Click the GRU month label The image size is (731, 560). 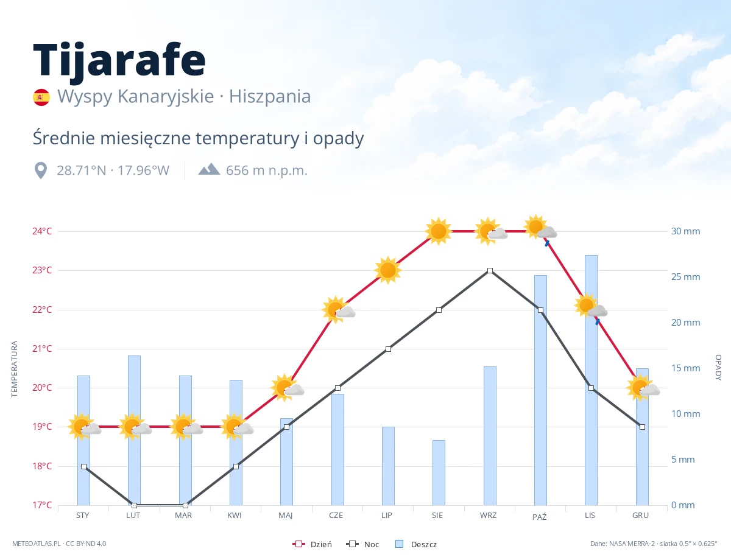[640, 516]
